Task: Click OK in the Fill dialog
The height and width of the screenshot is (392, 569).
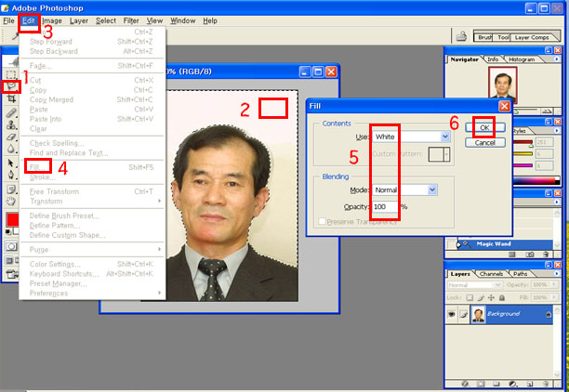Action: (484, 127)
